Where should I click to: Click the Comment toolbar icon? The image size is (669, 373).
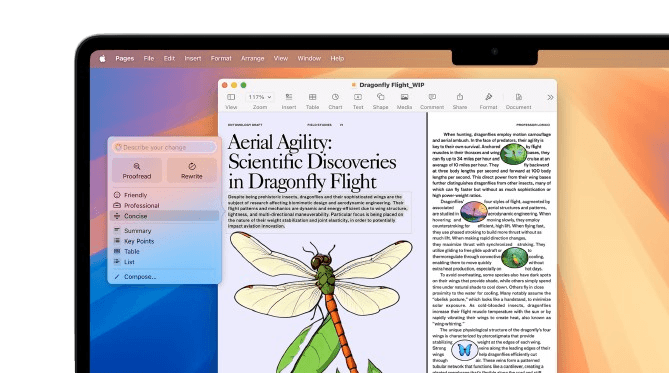coord(432,97)
